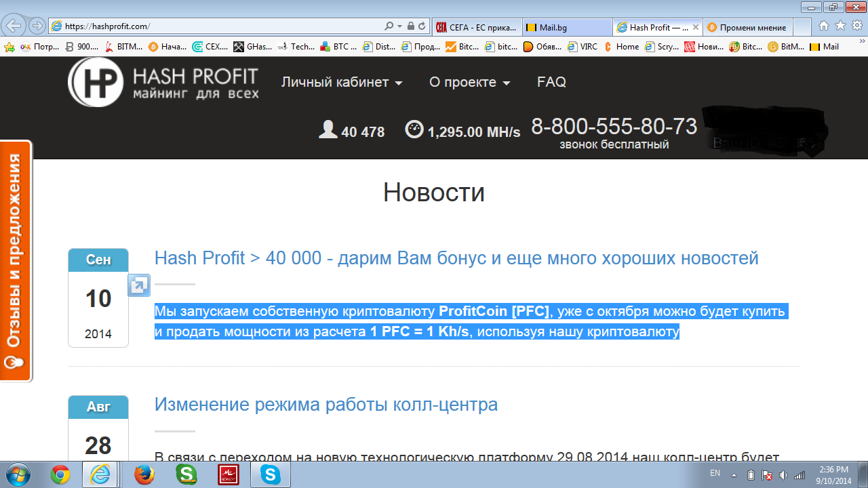Click the IE Forward navigation arrow
Viewport: 868px width, 488px height.
click(37, 26)
